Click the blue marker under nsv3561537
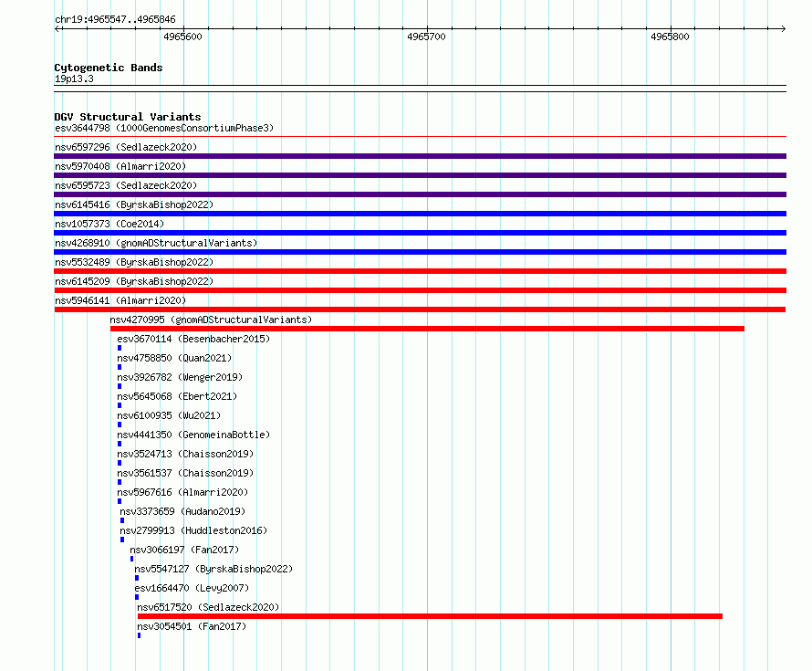 pos(120,482)
